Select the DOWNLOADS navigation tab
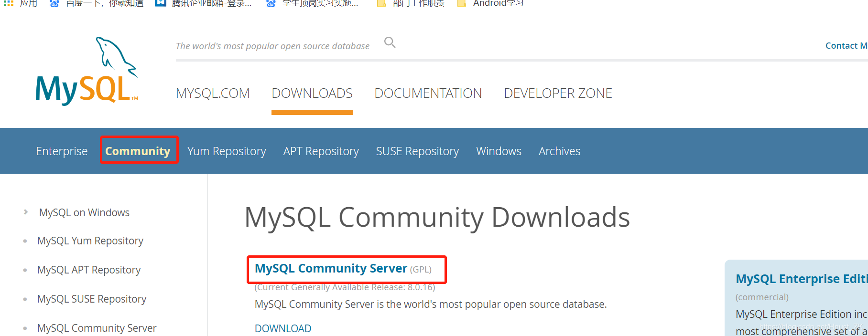 (x=312, y=93)
